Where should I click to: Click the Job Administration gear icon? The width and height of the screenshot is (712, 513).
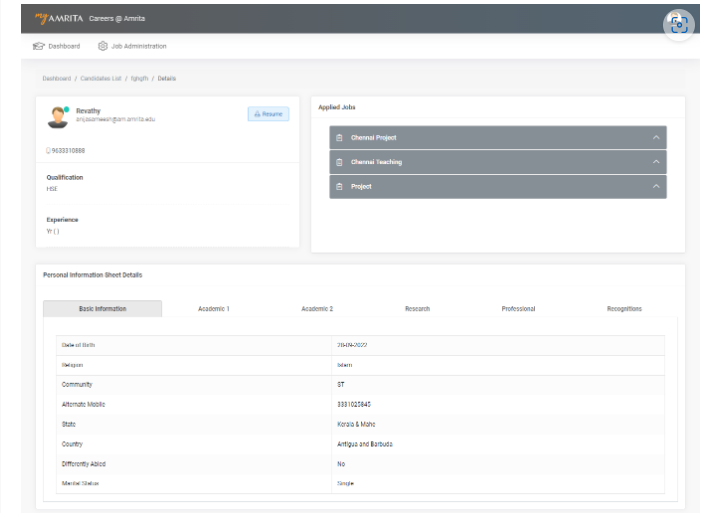pos(103,46)
